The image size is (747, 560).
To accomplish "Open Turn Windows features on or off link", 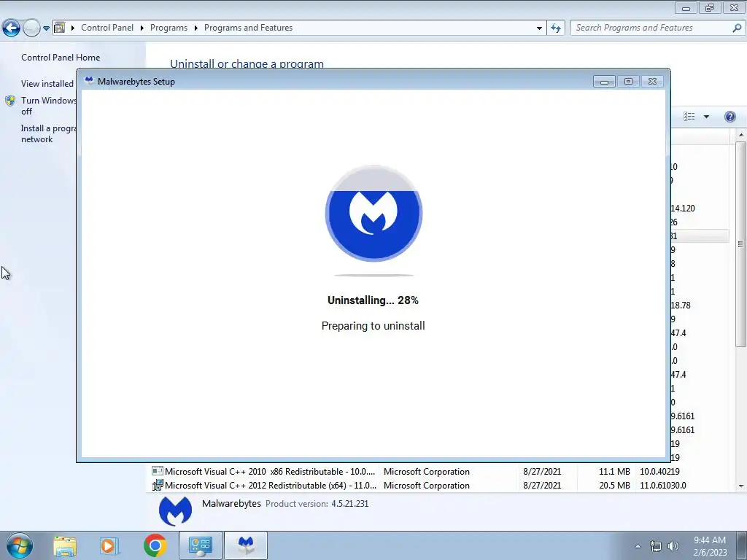I will pyautogui.click(x=49, y=106).
